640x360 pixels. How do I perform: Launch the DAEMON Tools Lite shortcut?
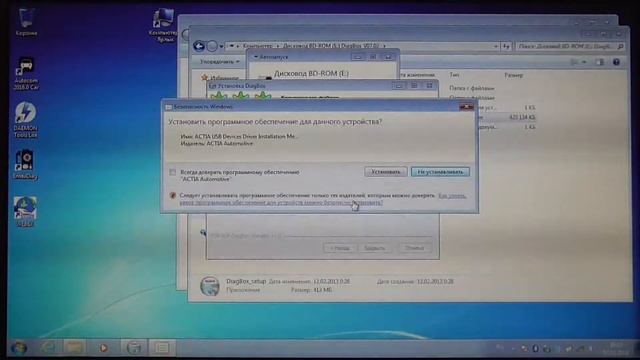tap(25, 119)
